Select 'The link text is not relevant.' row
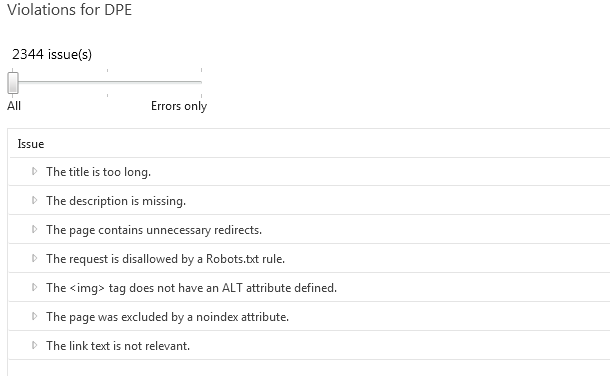This screenshot has height=376, width=610. click(310, 345)
